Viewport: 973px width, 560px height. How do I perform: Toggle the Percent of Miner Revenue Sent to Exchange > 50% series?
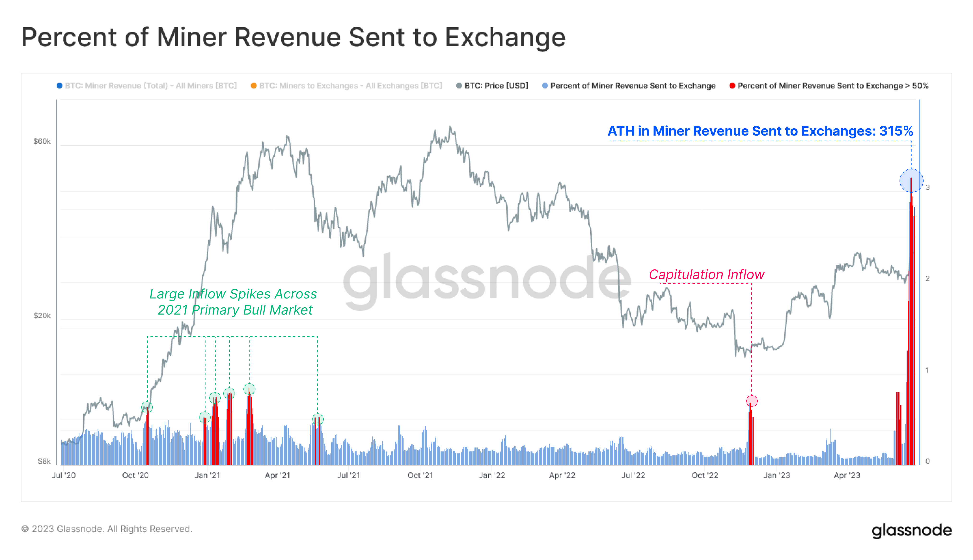(833, 86)
